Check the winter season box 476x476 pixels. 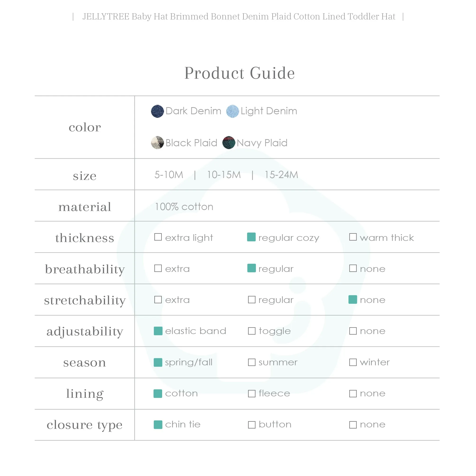point(353,362)
